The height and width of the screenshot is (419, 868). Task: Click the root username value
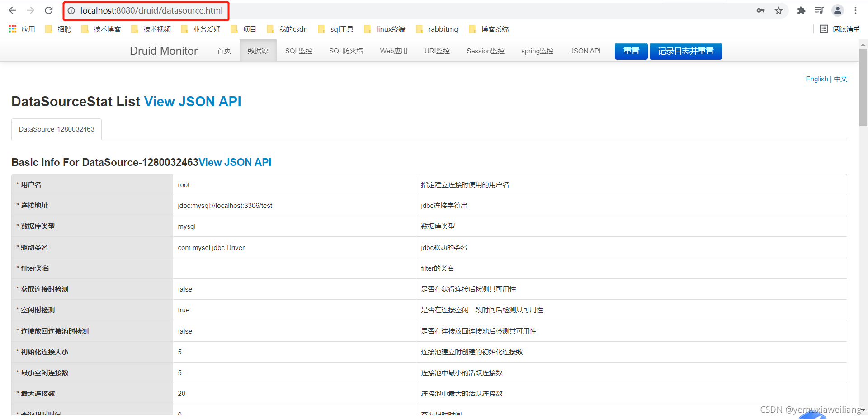(x=184, y=185)
